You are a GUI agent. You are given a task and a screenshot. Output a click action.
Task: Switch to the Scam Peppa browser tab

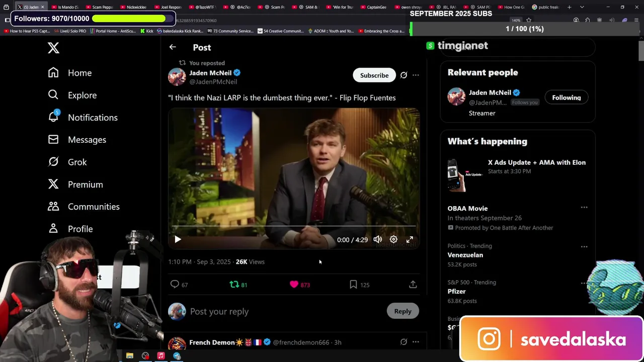click(x=99, y=7)
